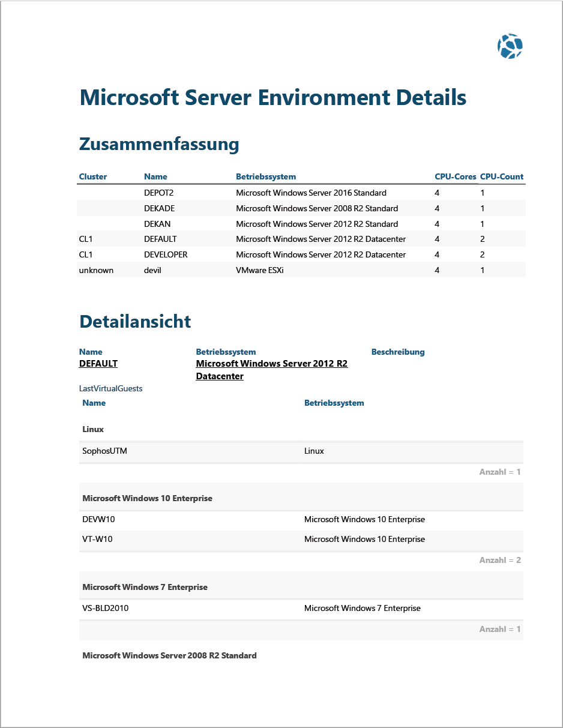Click the CPU-Cores column header
Image resolution: width=563 pixels, height=728 pixels.
tap(456, 176)
